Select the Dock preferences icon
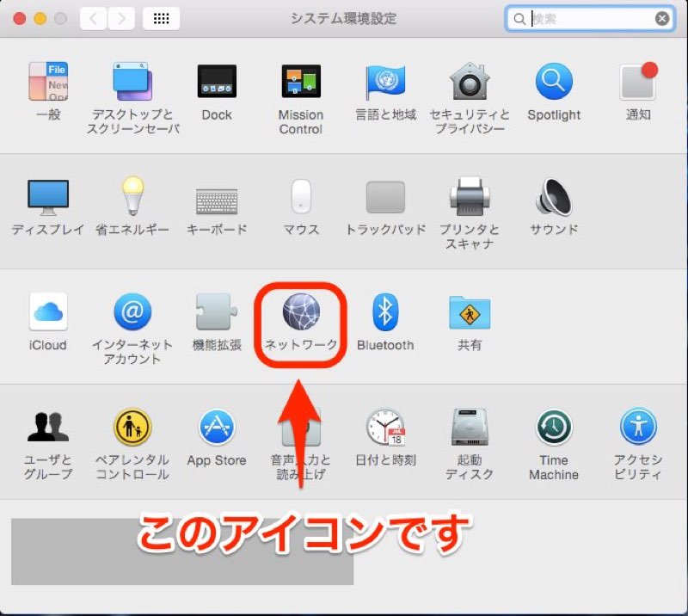The width and height of the screenshot is (688, 616). (217, 82)
